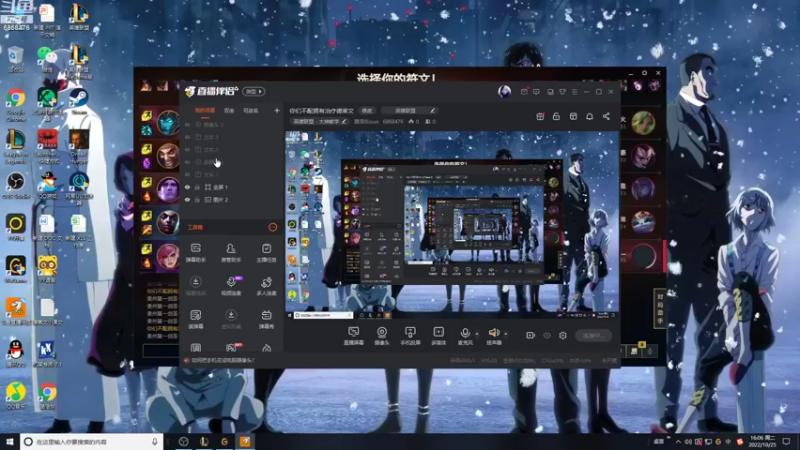Viewport: 800px width, 450px height.
Task: Open the 弹幕秀 tool in the toolbox
Action: point(266,319)
